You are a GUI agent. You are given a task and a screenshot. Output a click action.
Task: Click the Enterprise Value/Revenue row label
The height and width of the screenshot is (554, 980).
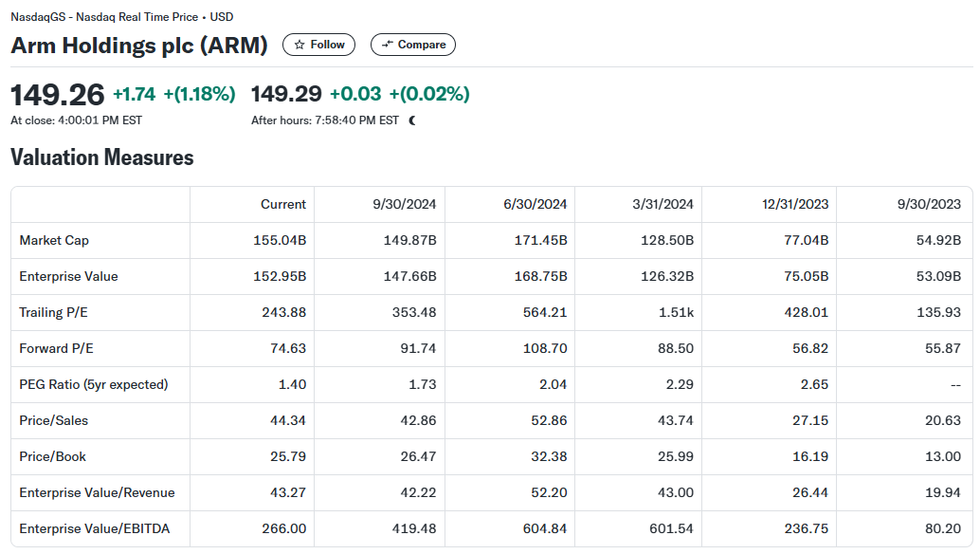tap(97, 492)
